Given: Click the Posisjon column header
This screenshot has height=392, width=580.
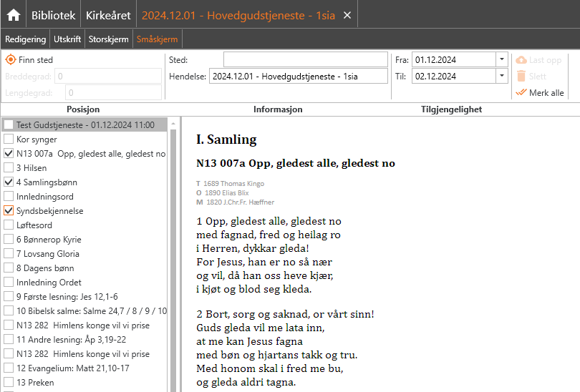Looking at the screenshot, I should [x=83, y=109].
